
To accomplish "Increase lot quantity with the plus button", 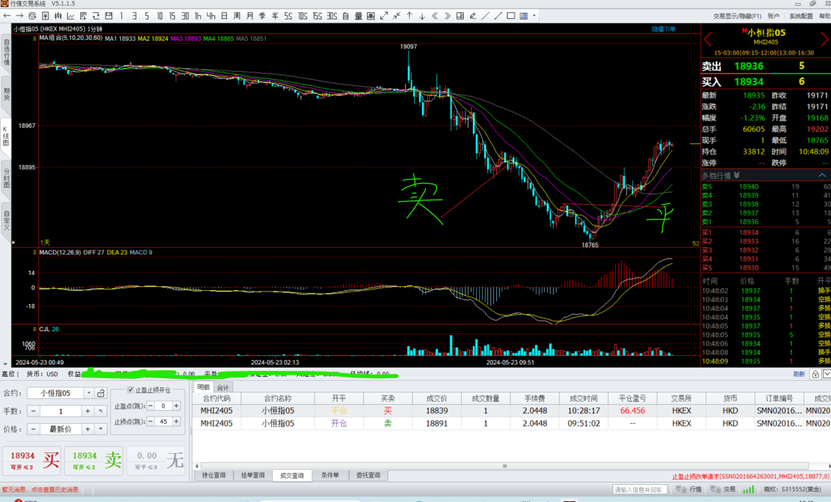I will coord(88,411).
